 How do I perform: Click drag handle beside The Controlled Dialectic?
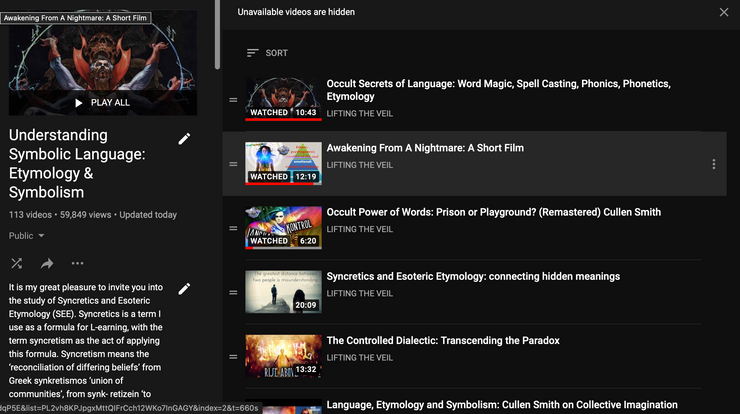pyautogui.click(x=233, y=356)
